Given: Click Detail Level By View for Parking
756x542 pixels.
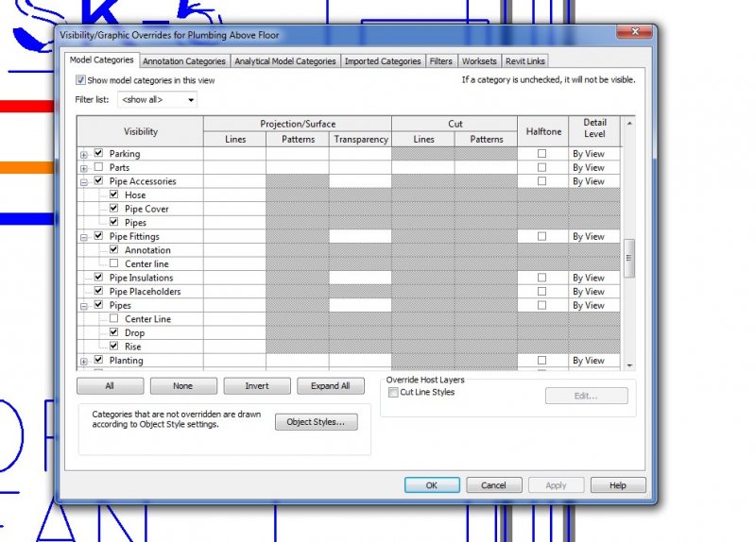Looking at the screenshot, I should click(x=594, y=154).
